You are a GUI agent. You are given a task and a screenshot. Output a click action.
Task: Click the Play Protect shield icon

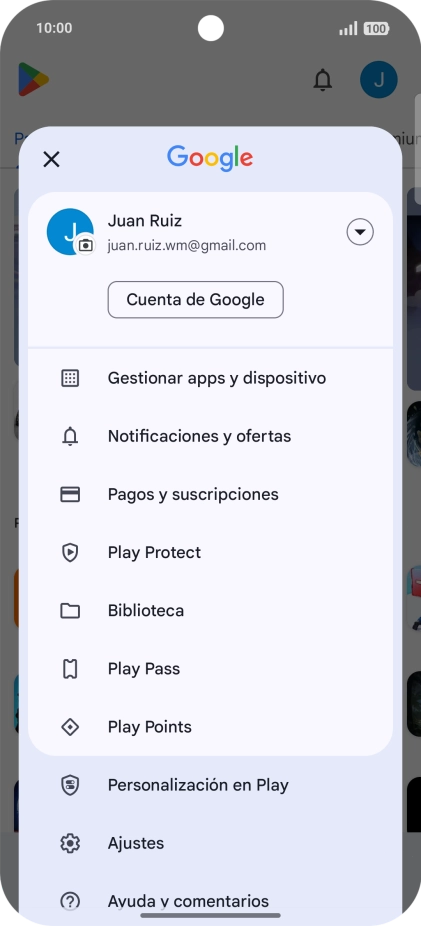[x=70, y=553]
